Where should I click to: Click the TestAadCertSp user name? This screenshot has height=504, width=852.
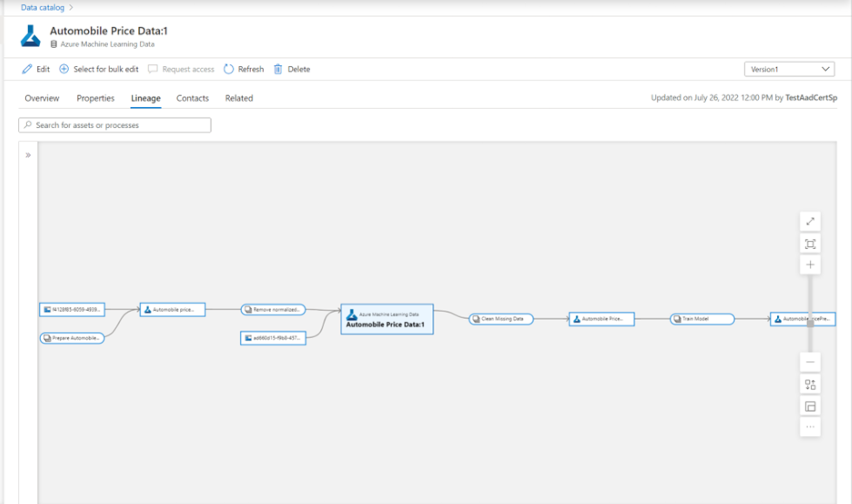coord(811,98)
